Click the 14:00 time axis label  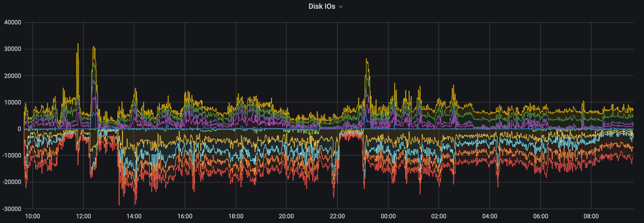134,216
